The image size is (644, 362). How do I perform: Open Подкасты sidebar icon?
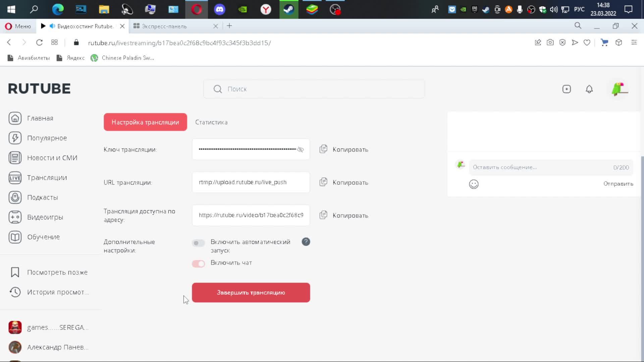pyautogui.click(x=15, y=197)
